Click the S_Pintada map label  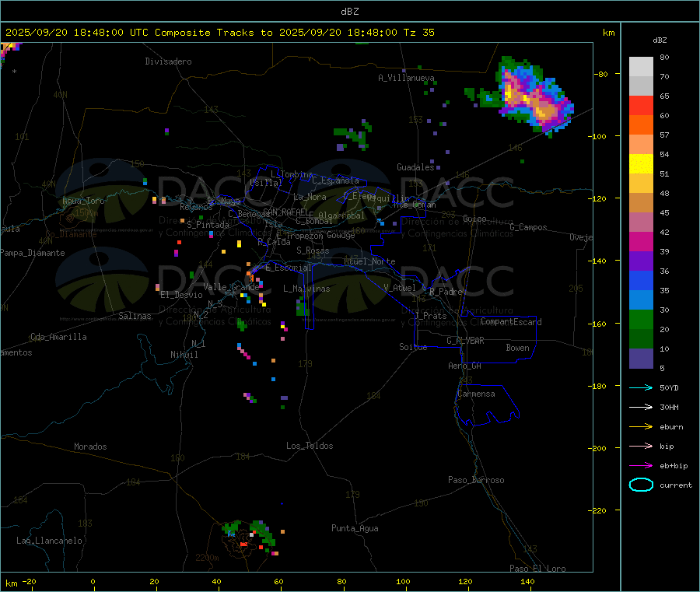[208, 225]
